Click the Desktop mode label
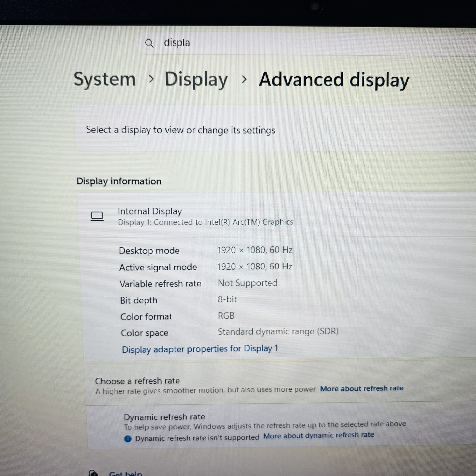 pyautogui.click(x=149, y=251)
